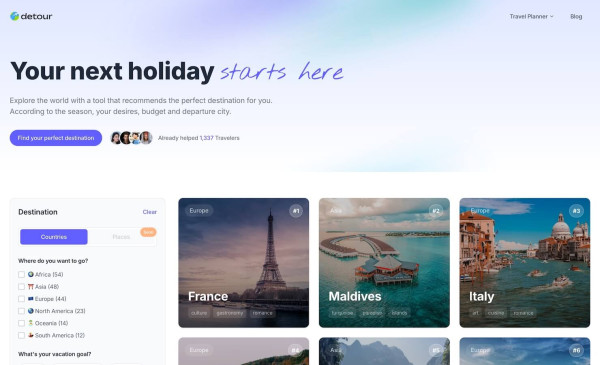600x365 pixels.
Task: Check the Africa (54) checkbox
Action: click(x=21, y=274)
